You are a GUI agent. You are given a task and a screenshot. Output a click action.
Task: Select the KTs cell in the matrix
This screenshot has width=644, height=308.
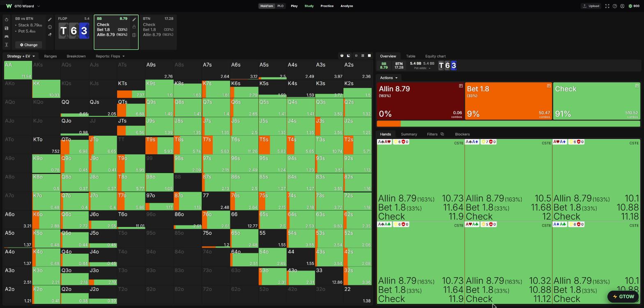coord(131,89)
